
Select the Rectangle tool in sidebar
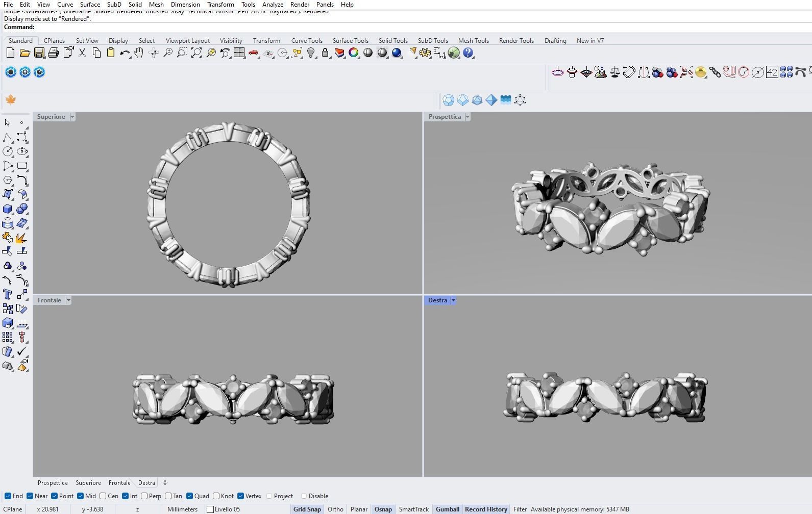point(22,166)
